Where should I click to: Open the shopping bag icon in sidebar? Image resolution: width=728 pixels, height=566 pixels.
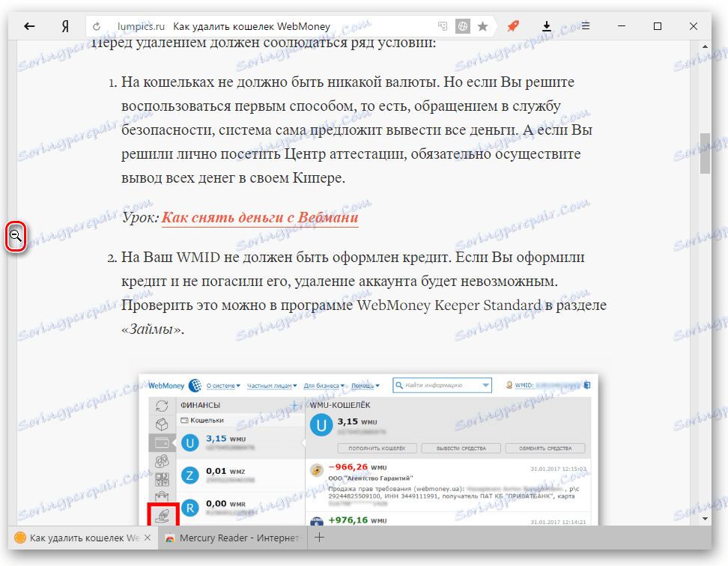click(x=162, y=497)
